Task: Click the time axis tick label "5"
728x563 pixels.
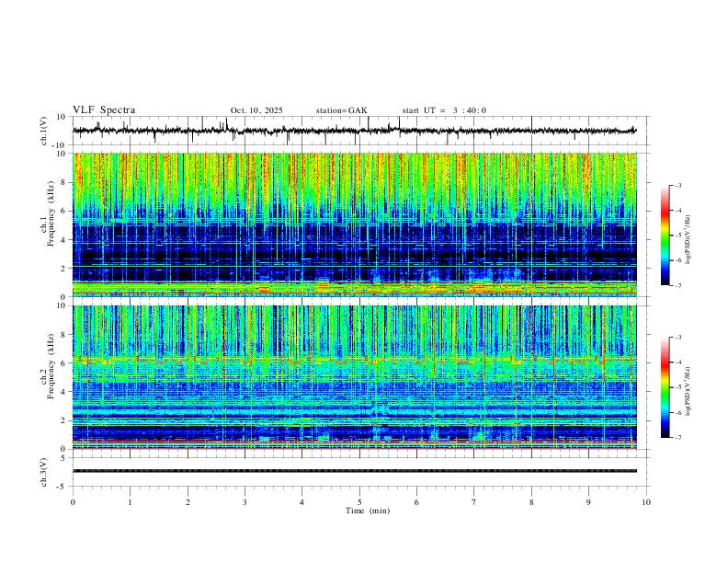Action: point(359,502)
